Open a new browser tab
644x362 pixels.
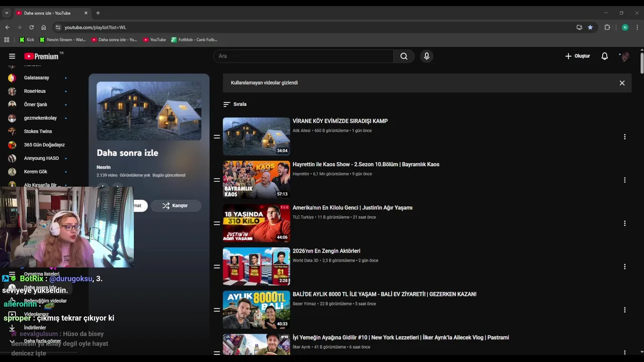tap(98, 13)
